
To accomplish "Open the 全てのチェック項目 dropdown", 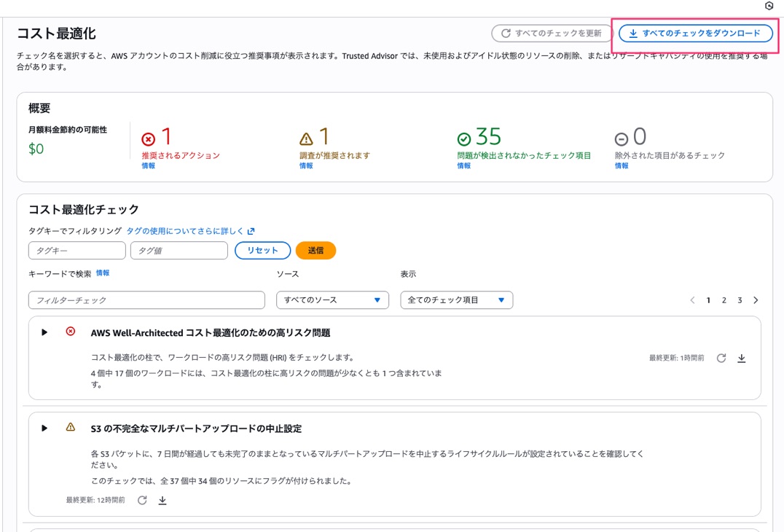I will point(456,300).
